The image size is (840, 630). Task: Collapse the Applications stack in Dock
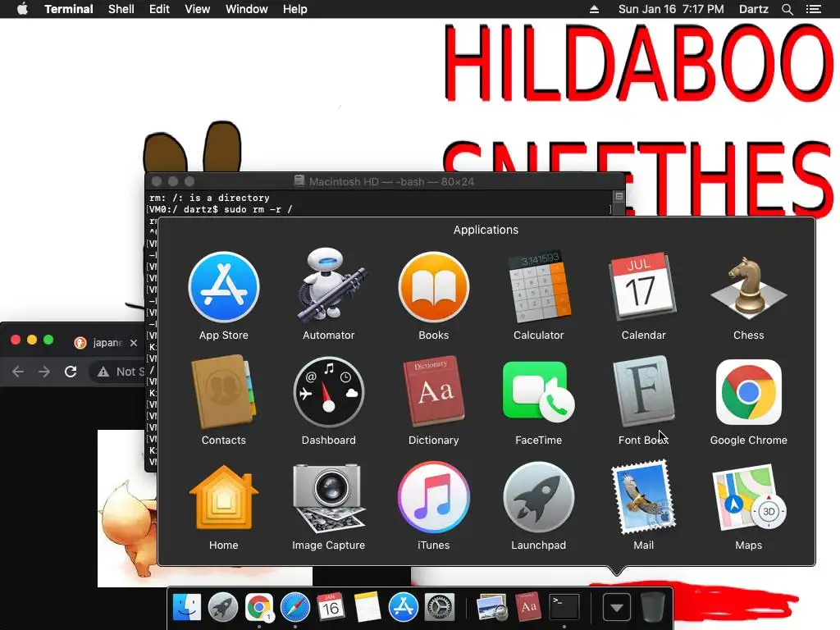[x=617, y=608]
